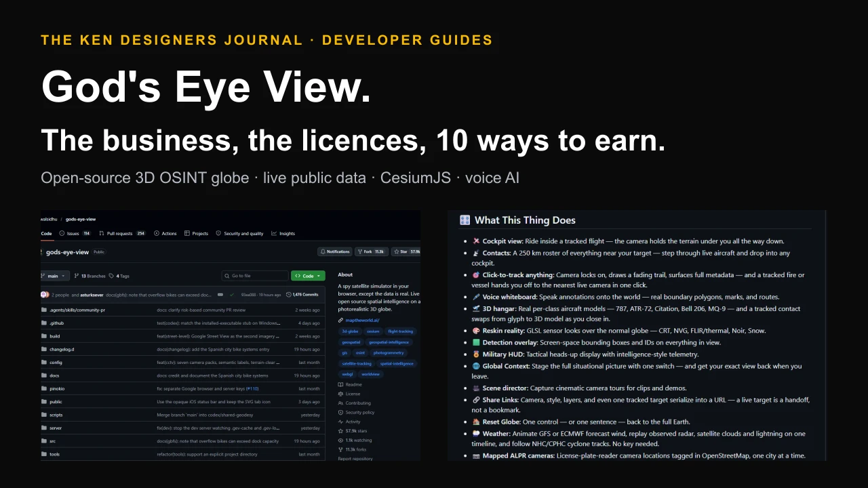This screenshot has height=488, width=868.
Task: Open the server folder
Action: point(56,428)
